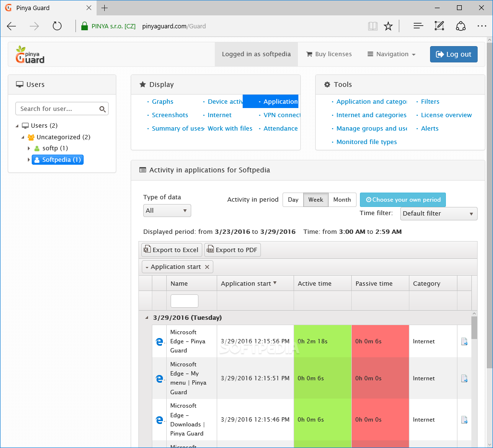Open the Time filter dropdown

pos(439,214)
